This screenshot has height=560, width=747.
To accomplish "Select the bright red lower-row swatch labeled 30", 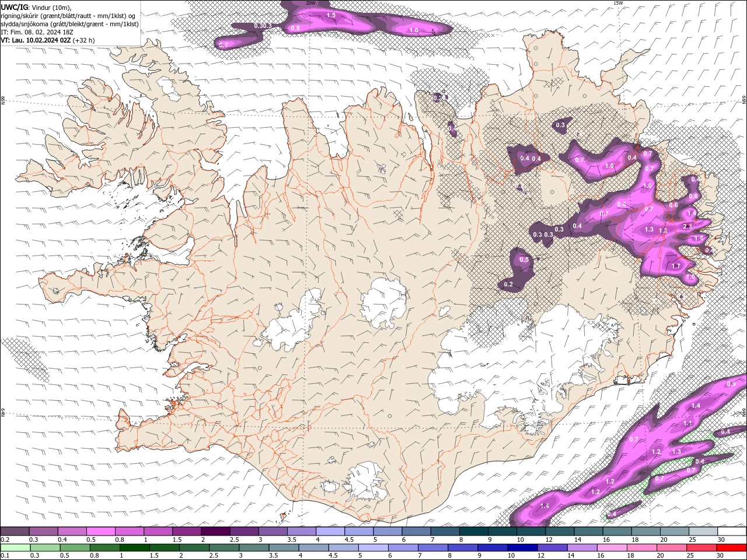I will point(731,547).
